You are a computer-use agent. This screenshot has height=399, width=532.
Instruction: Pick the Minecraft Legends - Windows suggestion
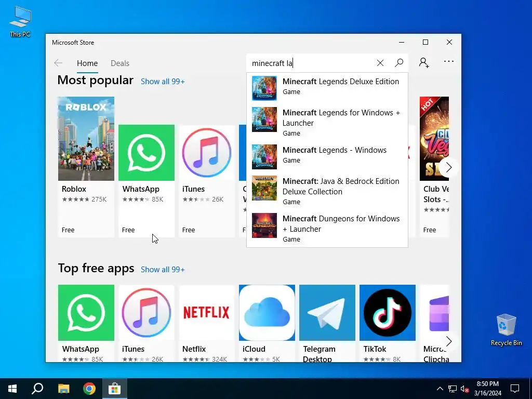click(327, 156)
